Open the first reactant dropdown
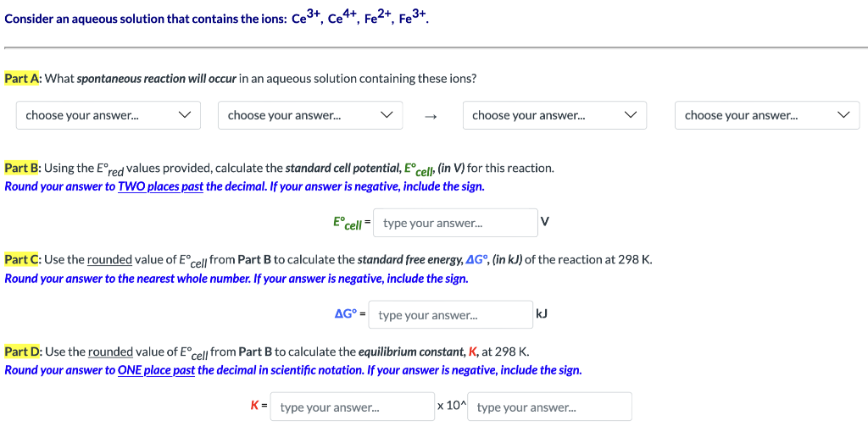Screen dimensions: 868x432 [108, 115]
